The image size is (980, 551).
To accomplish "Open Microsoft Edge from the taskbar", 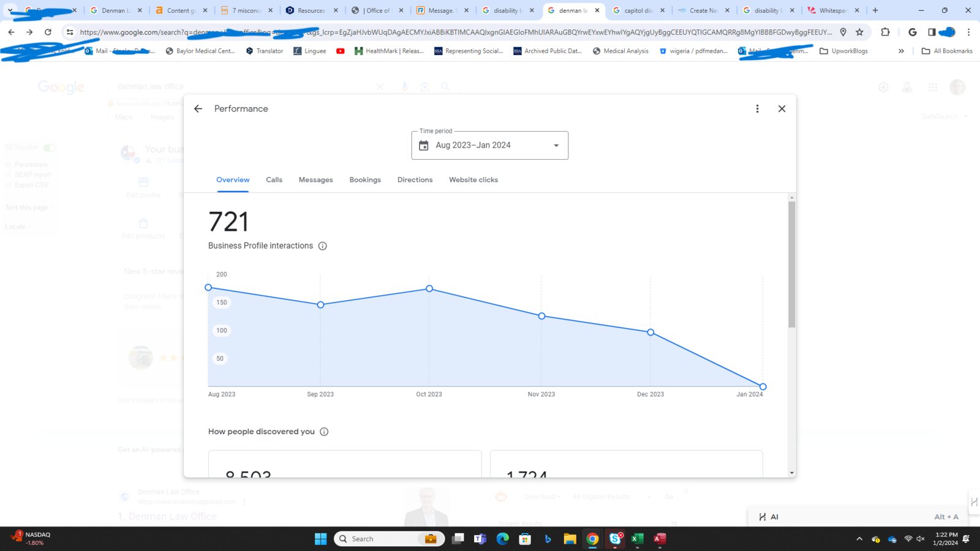I will (503, 539).
